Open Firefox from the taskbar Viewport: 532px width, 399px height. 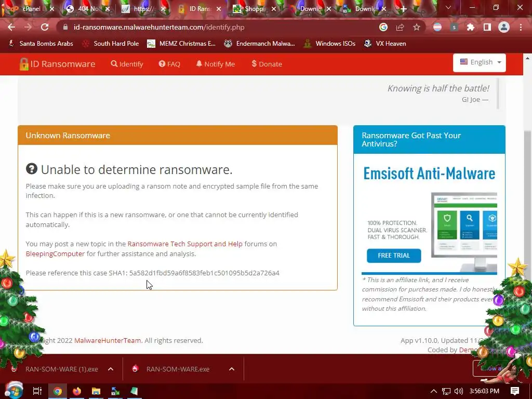pos(77,391)
